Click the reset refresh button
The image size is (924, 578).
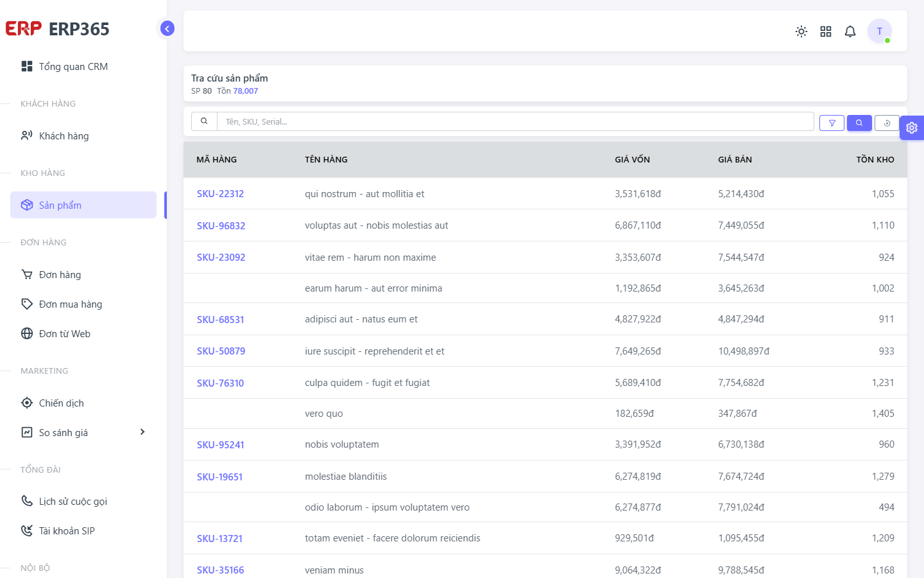coord(887,123)
